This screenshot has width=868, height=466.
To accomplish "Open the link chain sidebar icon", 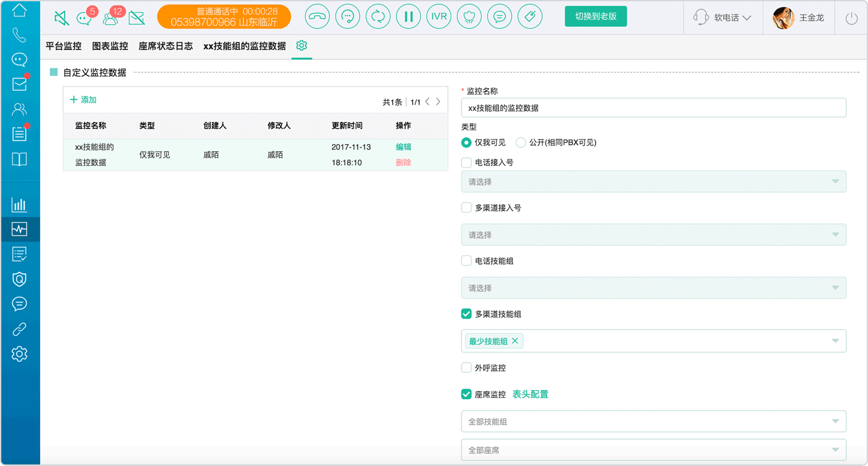I will (x=20, y=329).
